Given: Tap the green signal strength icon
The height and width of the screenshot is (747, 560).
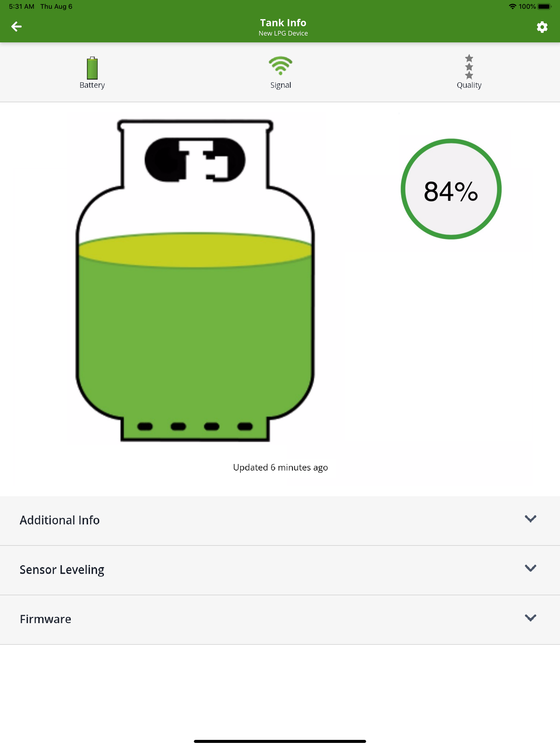Looking at the screenshot, I should pos(280,66).
